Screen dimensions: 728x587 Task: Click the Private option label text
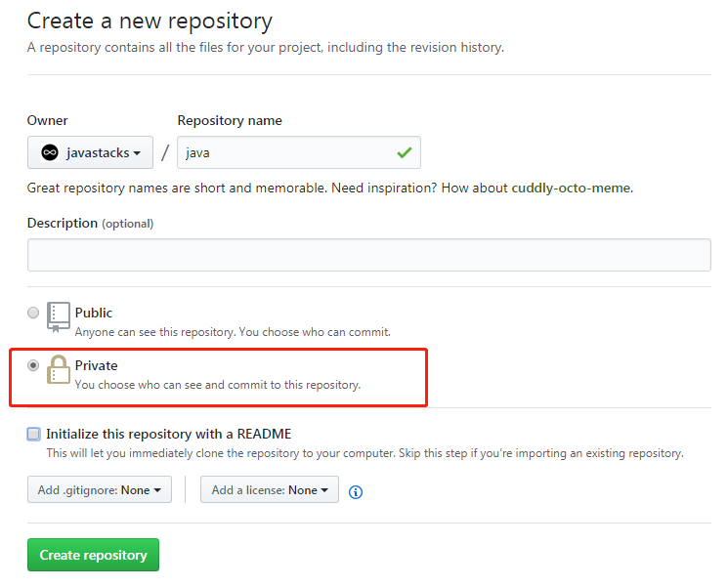coord(96,365)
